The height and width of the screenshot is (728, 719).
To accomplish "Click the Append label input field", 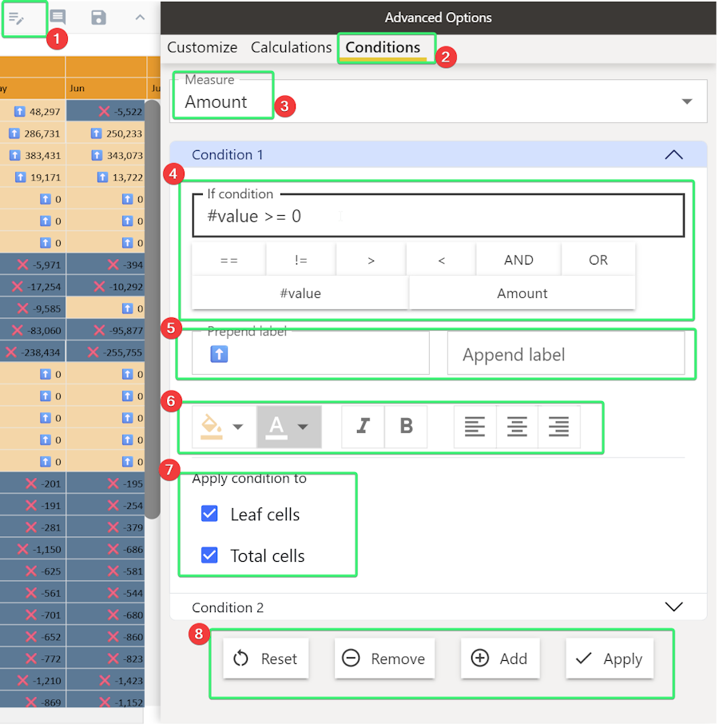I will coord(566,355).
